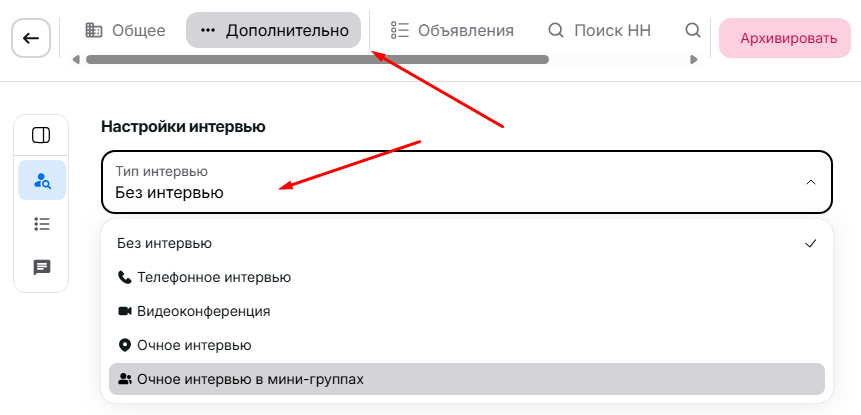Open the list view sidebar icon
This screenshot has height=415, width=861.
pyautogui.click(x=42, y=224)
